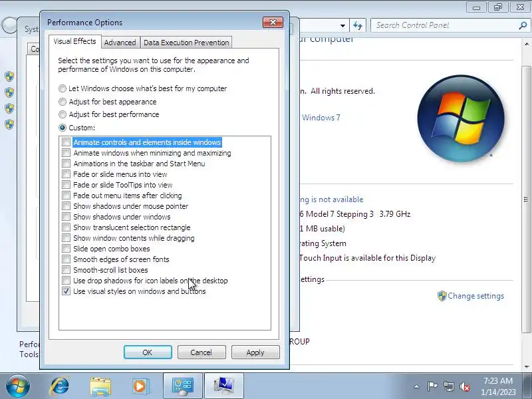Viewport: 532px width, 399px height.
Task: Enable Animate controls and elements inside windows
Action: tap(66, 142)
